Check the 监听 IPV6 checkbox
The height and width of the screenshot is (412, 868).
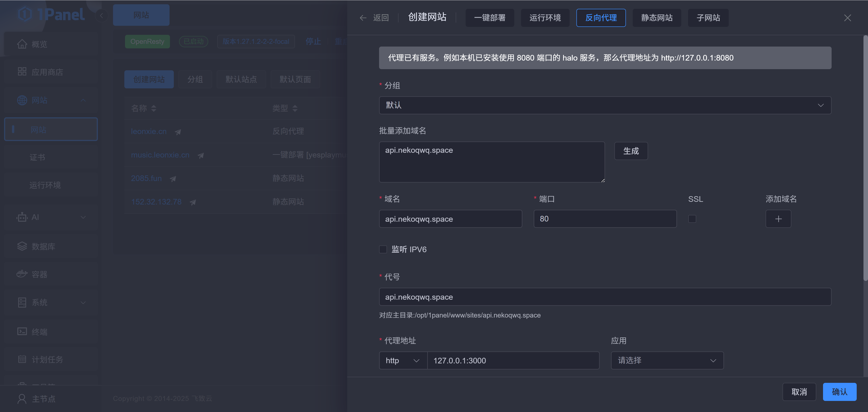point(383,249)
